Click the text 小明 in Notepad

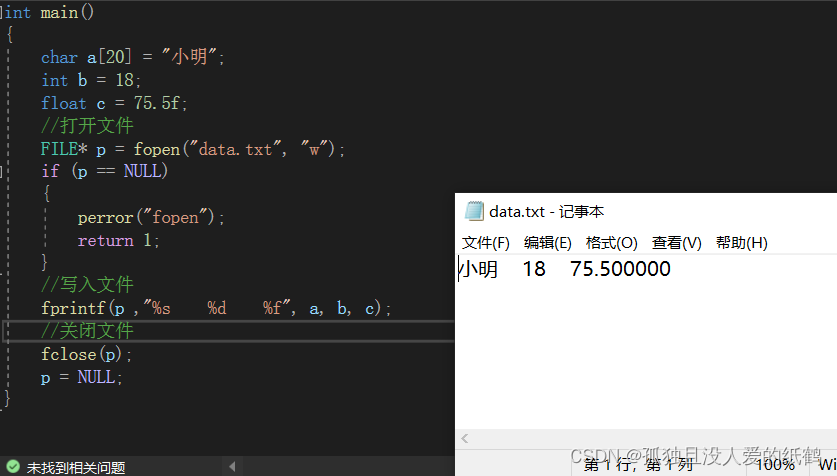(479, 269)
